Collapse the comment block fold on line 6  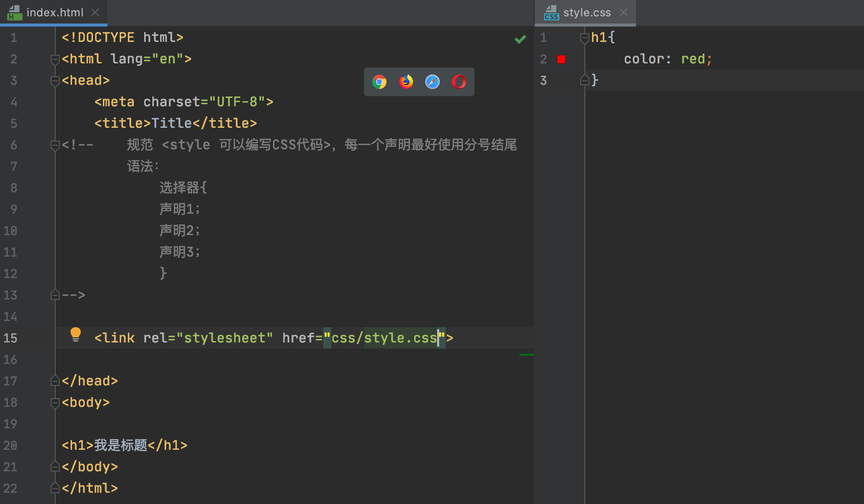(55, 145)
